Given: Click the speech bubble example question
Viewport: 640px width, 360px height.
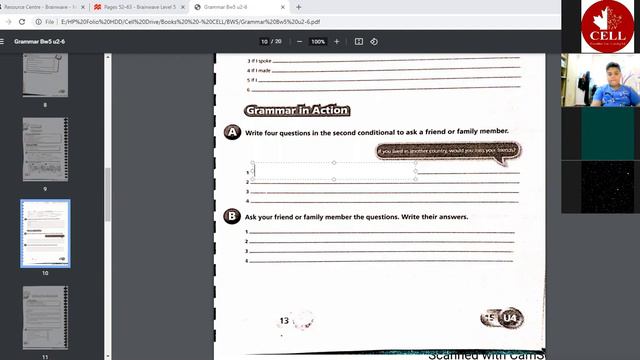Looking at the screenshot, I should click(x=447, y=151).
